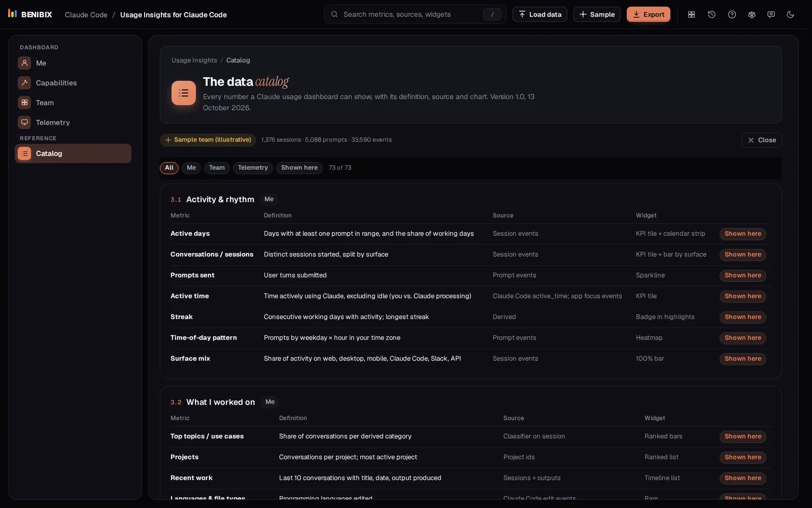Click Shown here for Prompts sent
The height and width of the screenshot is (508, 812).
click(x=743, y=275)
